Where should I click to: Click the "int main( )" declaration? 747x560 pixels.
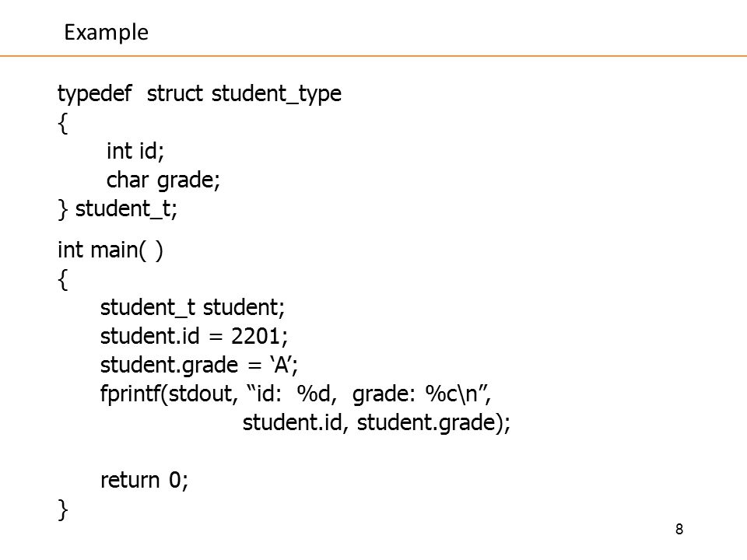pyautogui.click(x=110, y=250)
